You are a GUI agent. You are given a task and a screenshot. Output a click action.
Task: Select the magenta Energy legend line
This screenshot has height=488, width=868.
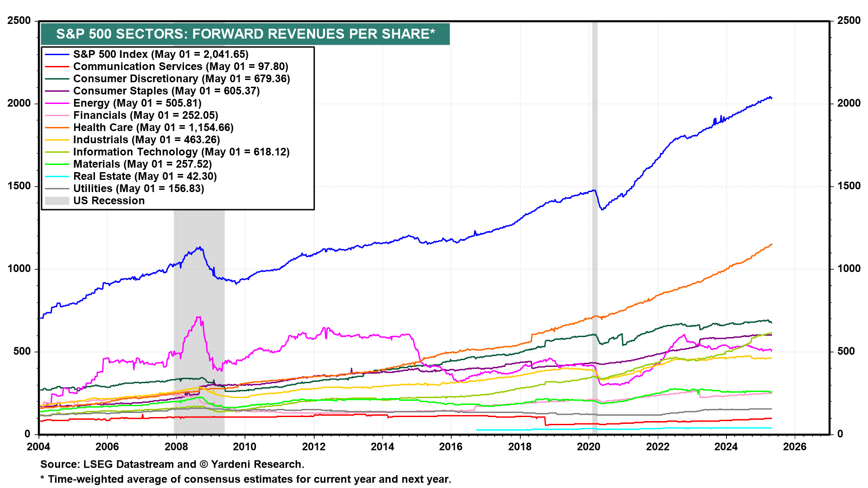pyautogui.click(x=57, y=103)
